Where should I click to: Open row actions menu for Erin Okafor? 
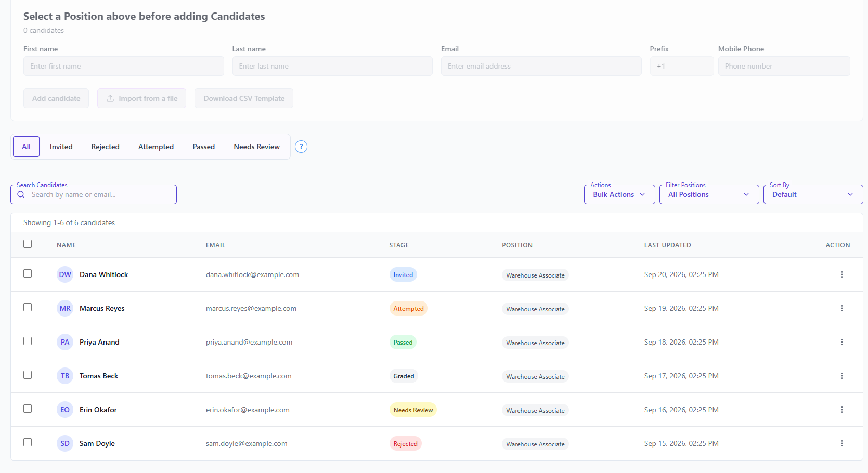(x=842, y=410)
